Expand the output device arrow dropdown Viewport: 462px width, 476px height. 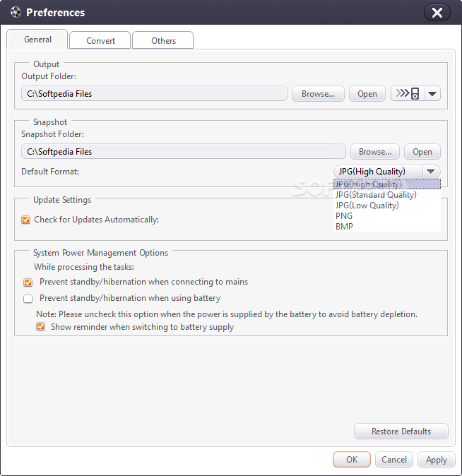pyautogui.click(x=432, y=93)
